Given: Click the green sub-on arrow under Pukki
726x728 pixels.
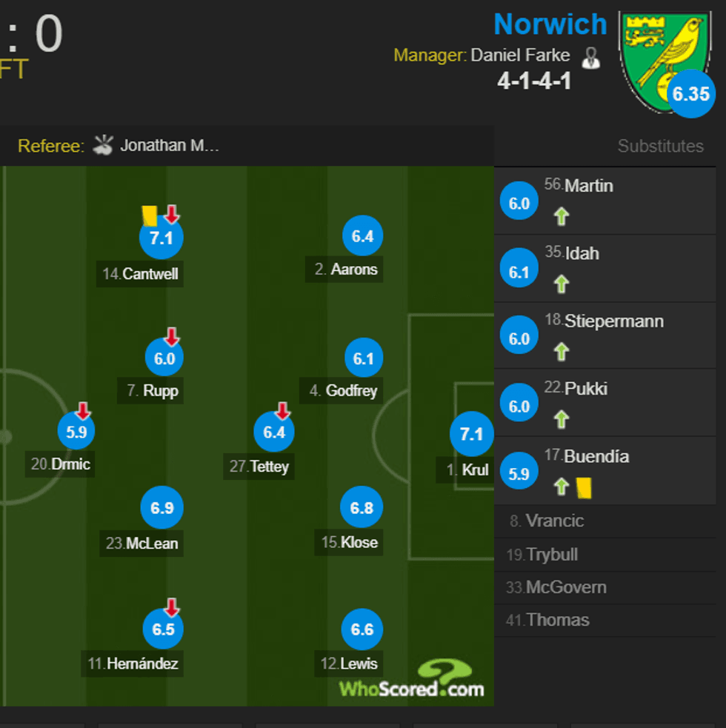Looking at the screenshot, I should click(x=562, y=419).
